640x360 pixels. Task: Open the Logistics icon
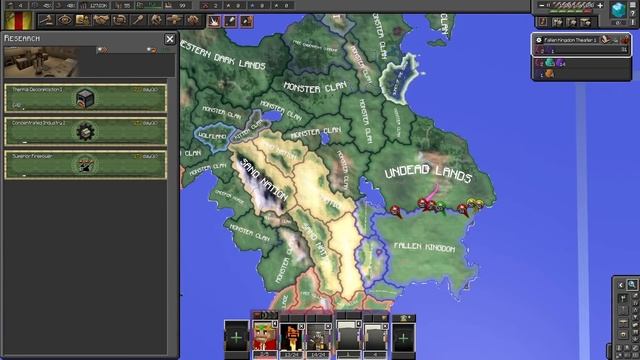click(x=193, y=20)
